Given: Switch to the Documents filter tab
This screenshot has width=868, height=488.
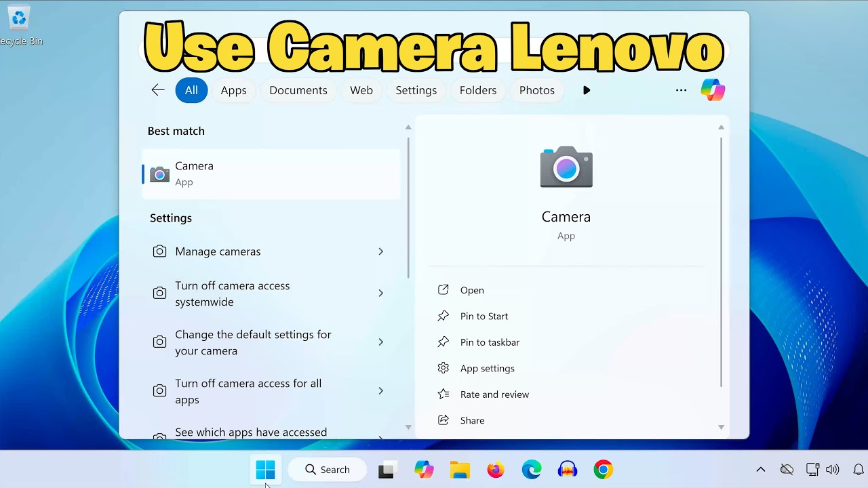Looking at the screenshot, I should coord(298,90).
